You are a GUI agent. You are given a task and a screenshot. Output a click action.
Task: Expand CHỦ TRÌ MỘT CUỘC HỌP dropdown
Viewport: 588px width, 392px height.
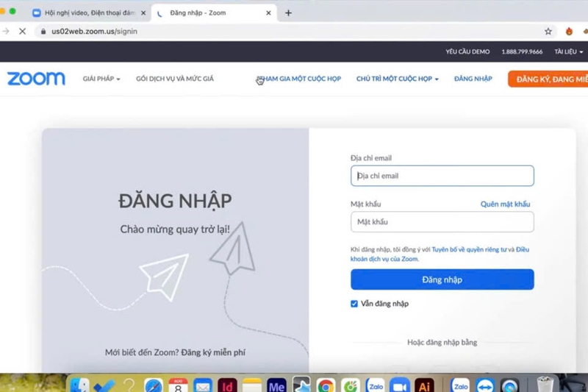[x=397, y=79]
